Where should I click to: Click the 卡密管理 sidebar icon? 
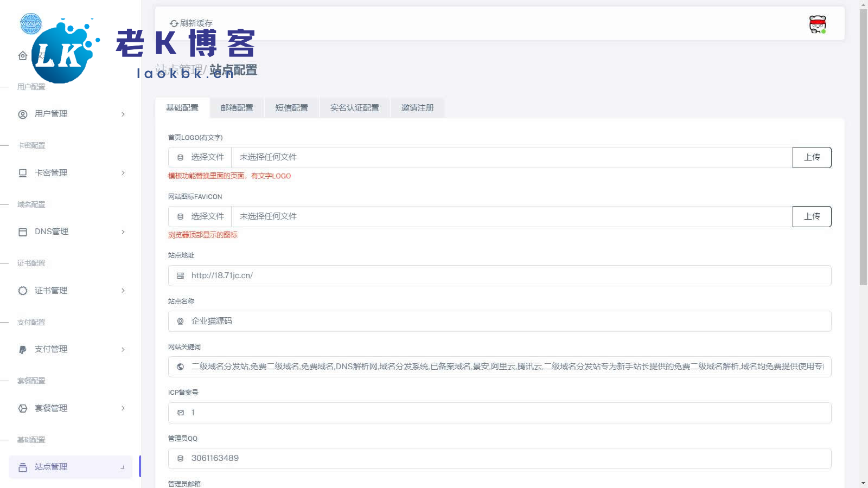point(23,173)
